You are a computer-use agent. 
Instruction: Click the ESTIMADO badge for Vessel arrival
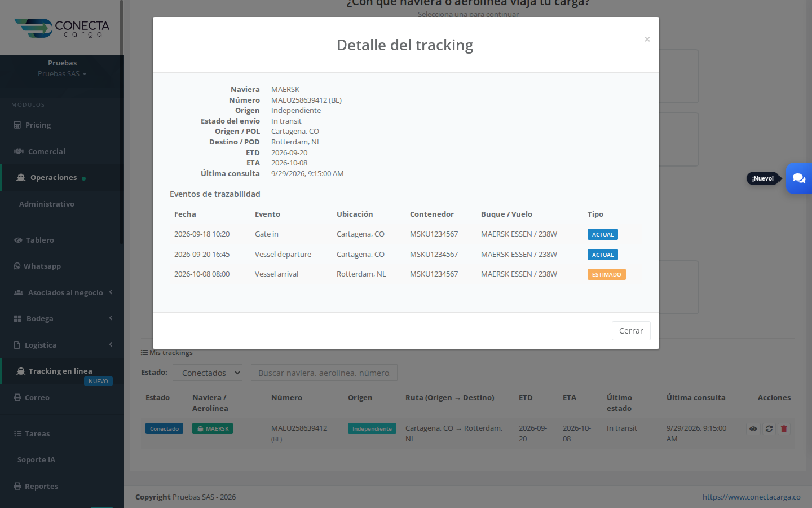pos(606,274)
